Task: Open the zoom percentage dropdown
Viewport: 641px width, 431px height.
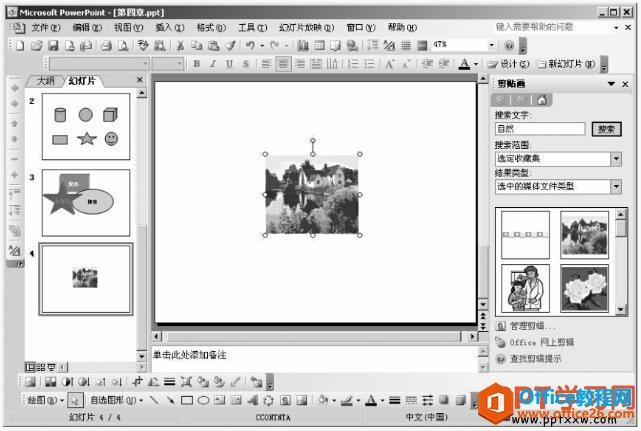Action: (x=491, y=45)
